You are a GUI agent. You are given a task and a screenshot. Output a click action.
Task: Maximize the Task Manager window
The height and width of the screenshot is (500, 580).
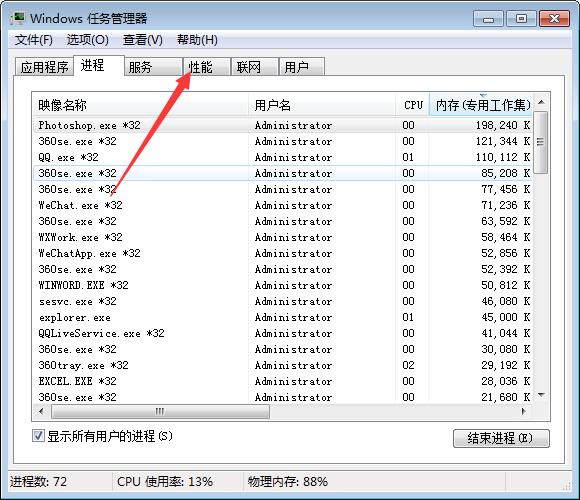tap(521, 19)
